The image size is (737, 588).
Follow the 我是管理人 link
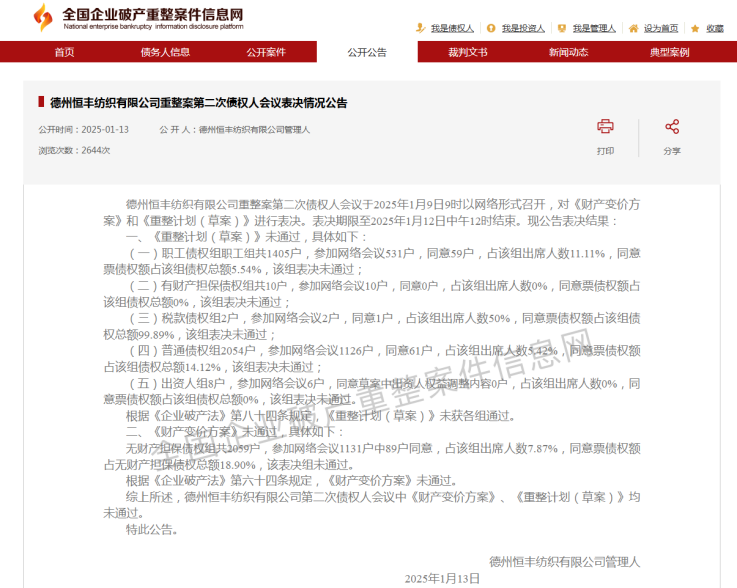[594, 28]
